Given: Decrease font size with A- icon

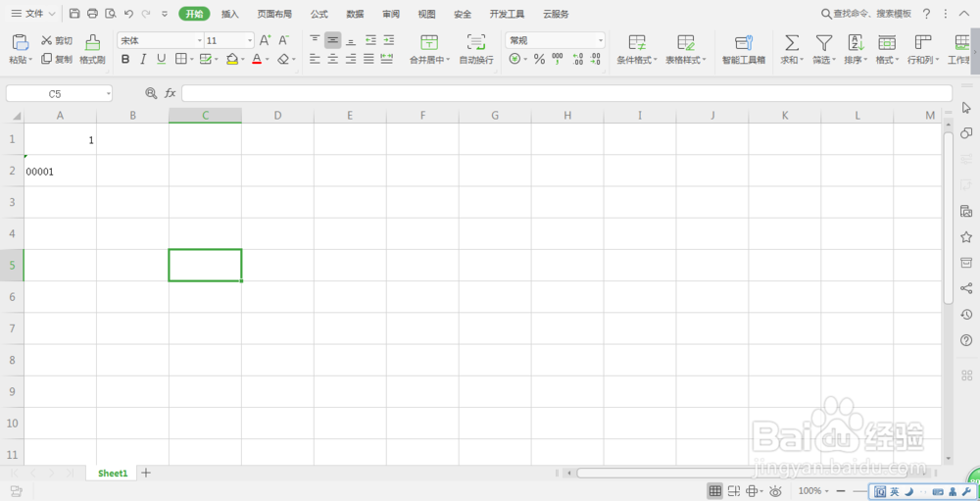Looking at the screenshot, I should 284,40.
